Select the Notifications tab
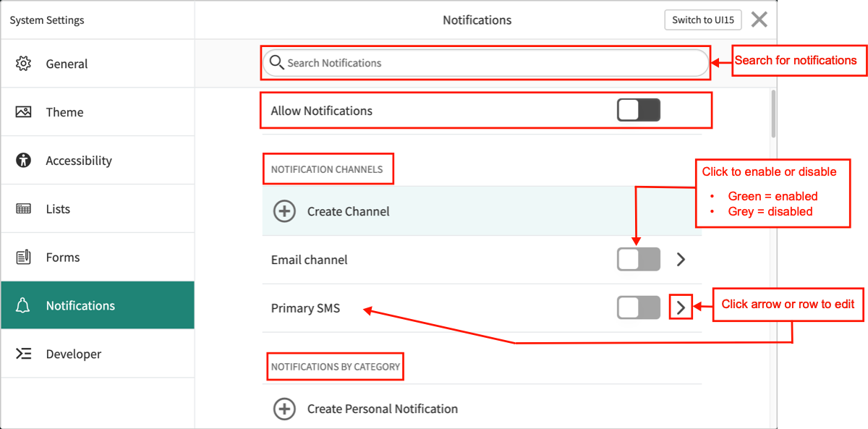868x429 pixels. coord(98,305)
